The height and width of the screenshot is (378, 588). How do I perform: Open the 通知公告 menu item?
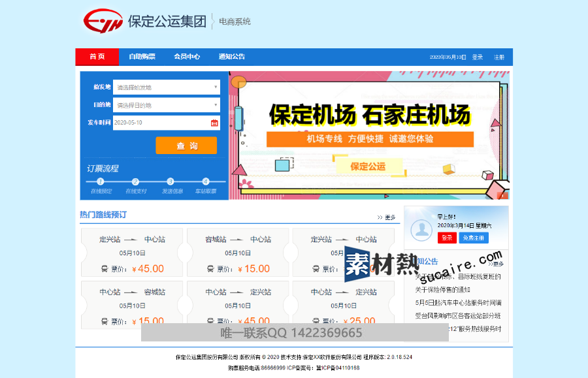pos(232,57)
